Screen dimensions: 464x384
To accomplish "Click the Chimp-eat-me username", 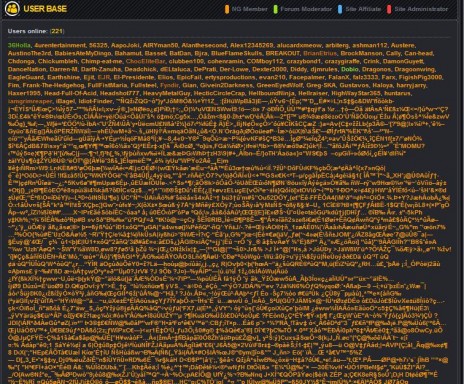I will point(102,61).
